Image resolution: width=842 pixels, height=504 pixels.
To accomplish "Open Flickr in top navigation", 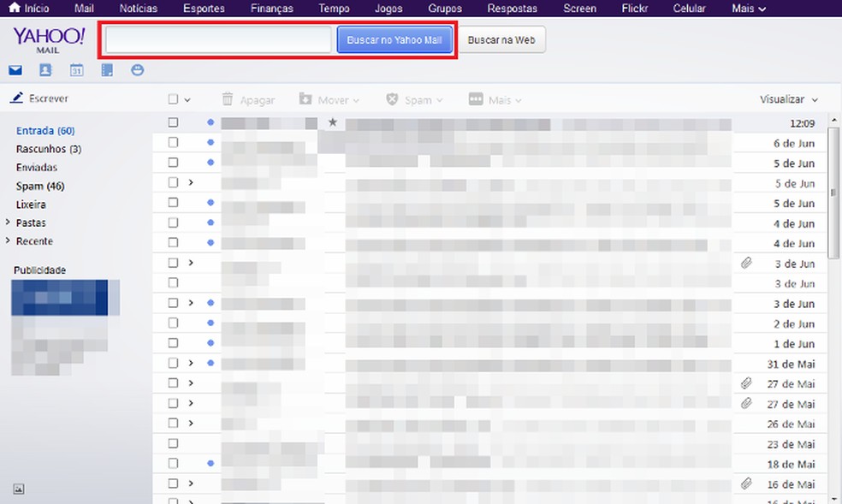I will 635,8.
